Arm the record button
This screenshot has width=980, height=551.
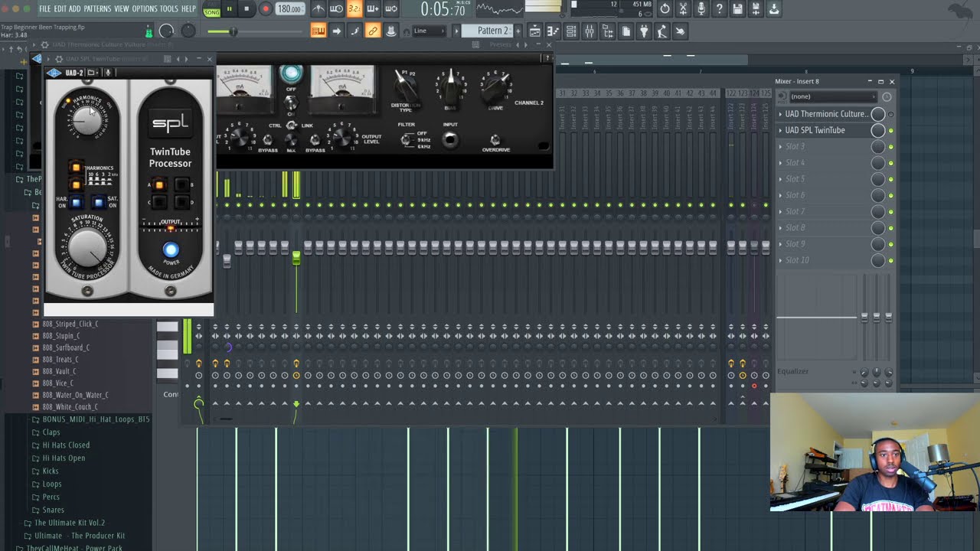[266, 9]
